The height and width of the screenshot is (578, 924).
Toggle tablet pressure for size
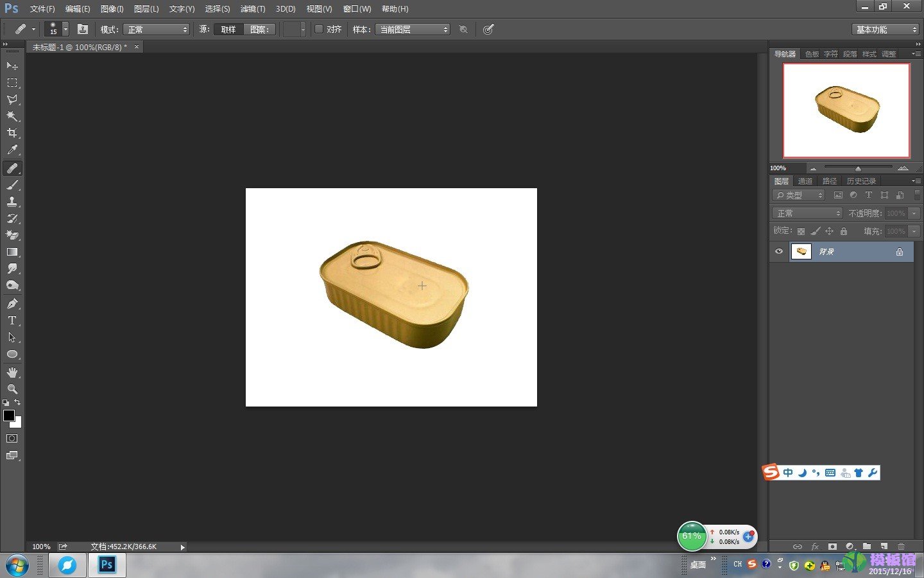pyautogui.click(x=488, y=30)
